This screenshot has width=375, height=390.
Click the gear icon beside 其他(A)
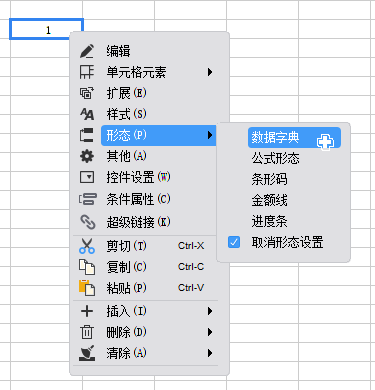click(x=87, y=156)
